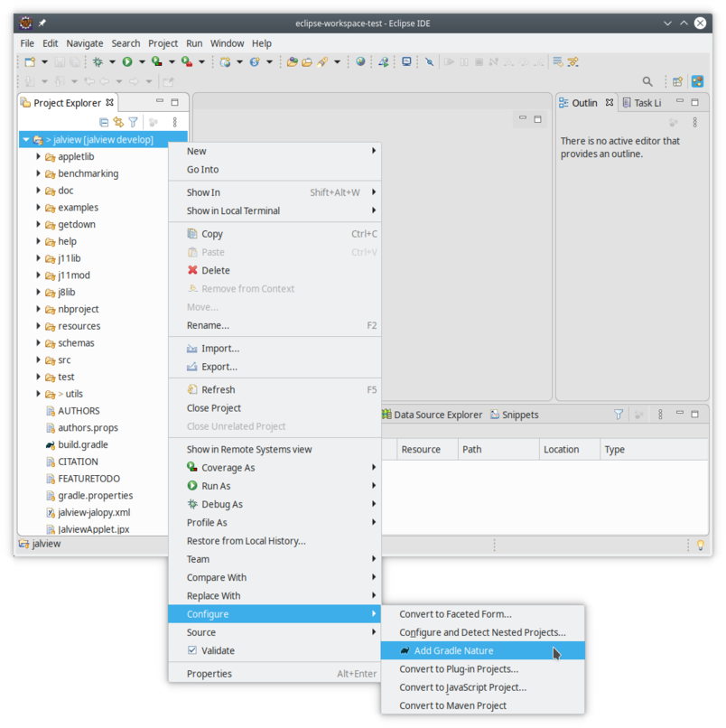Click the New wizard toolbar icon
Image resolution: width=726 pixels, height=728 pixels.
click(x=30, y=61)
